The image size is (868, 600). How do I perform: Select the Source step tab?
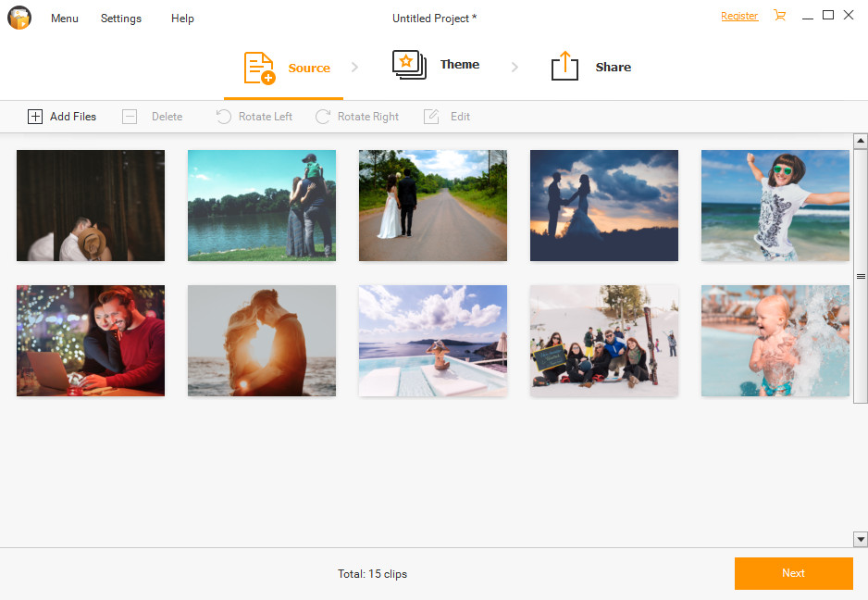pos(285,68)
